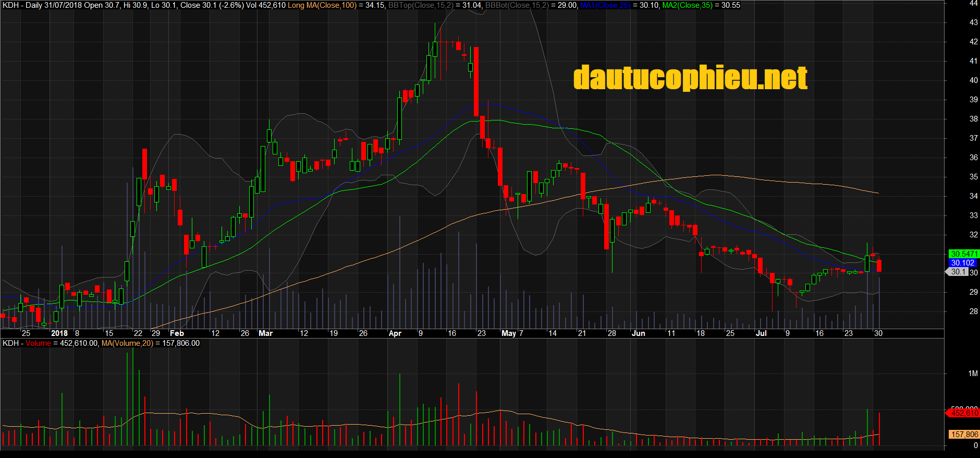Click the blue 30.102 price tag
Screen dimensions: 980x458
pyautogui.click(x=963, y=263)
